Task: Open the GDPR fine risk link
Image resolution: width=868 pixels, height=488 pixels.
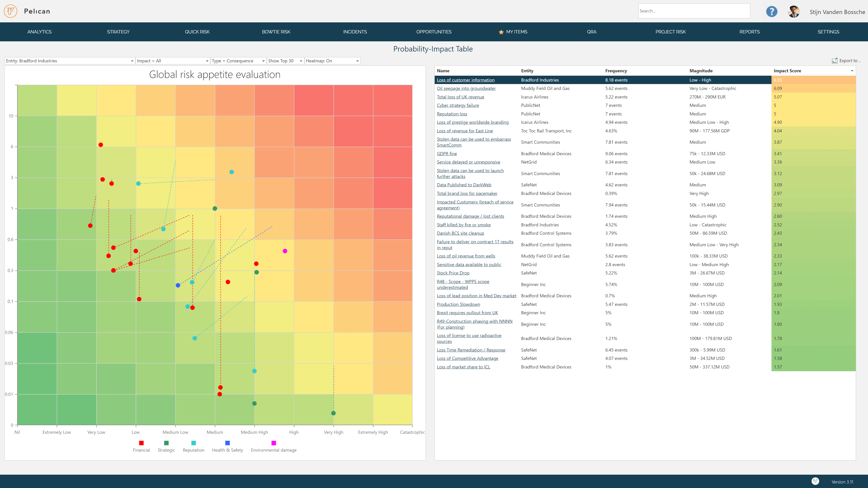Action: [447, 154]
